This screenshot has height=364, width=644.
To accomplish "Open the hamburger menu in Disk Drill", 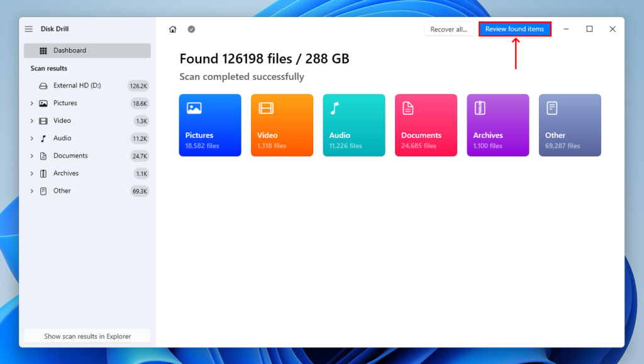I will (28, 28).
